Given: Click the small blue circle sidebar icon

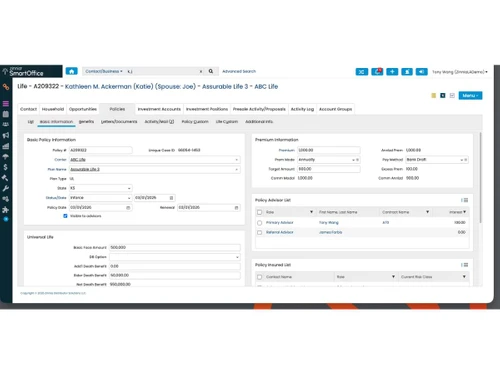Looking at the screenshot, I should click(x=6, y=219).
